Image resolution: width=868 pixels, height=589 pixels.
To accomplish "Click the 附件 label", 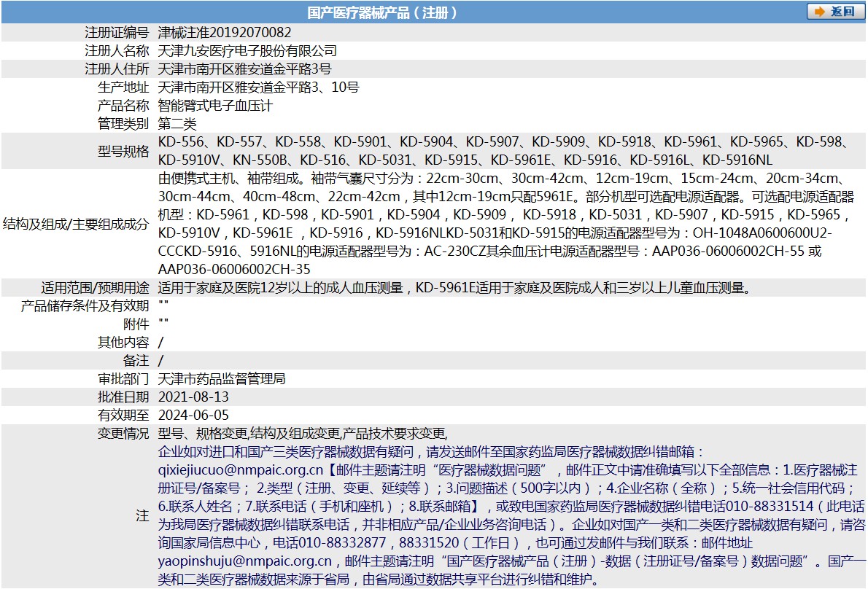I will (136, 324).
